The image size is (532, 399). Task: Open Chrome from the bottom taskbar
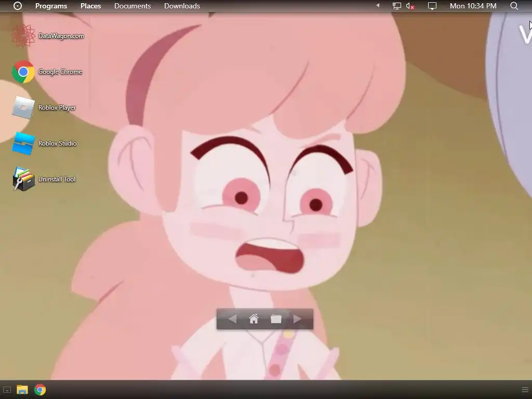tap(40, 390)
